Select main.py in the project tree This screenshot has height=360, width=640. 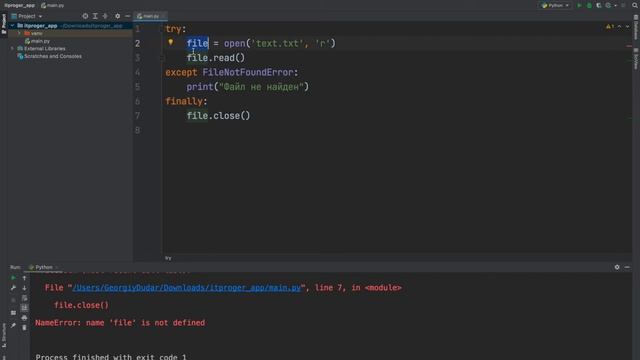click(37, 41)
